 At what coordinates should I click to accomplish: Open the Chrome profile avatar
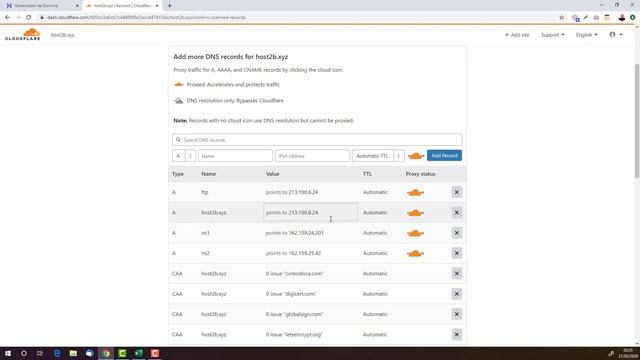(x=622, y=18)
